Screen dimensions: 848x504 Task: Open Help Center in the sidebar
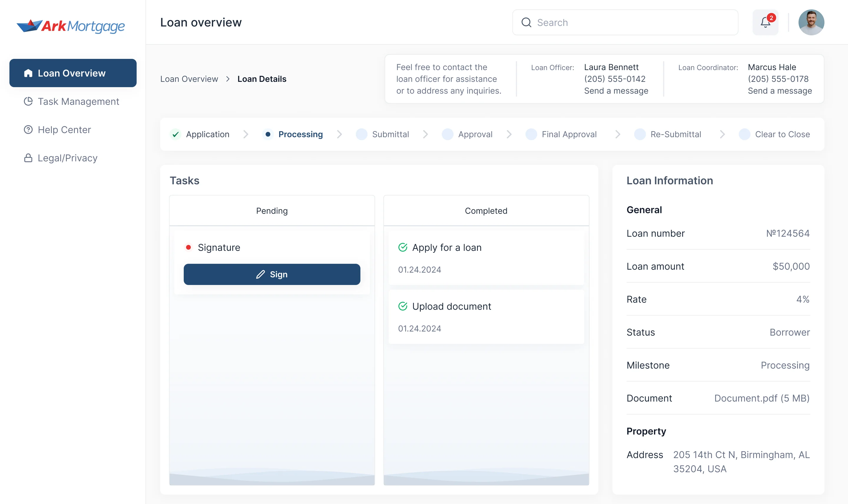click(x=73, y=130)
